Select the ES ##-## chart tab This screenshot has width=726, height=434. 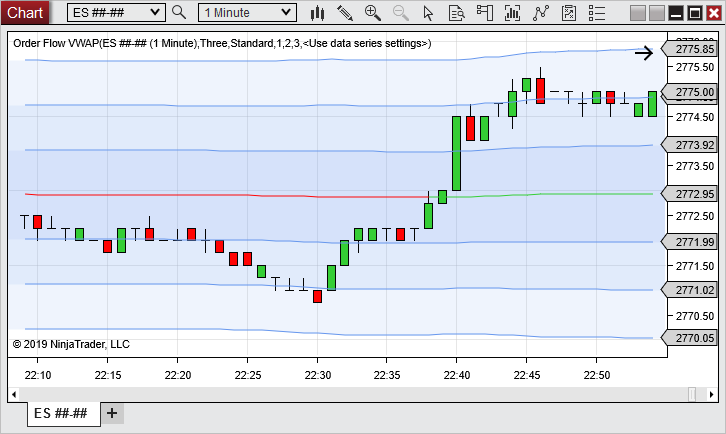pos(60,413)
